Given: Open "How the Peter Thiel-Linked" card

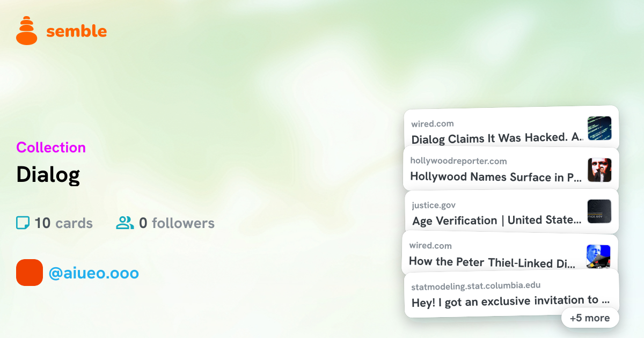Looking at the screenshot, I should (x=510, y=254).
